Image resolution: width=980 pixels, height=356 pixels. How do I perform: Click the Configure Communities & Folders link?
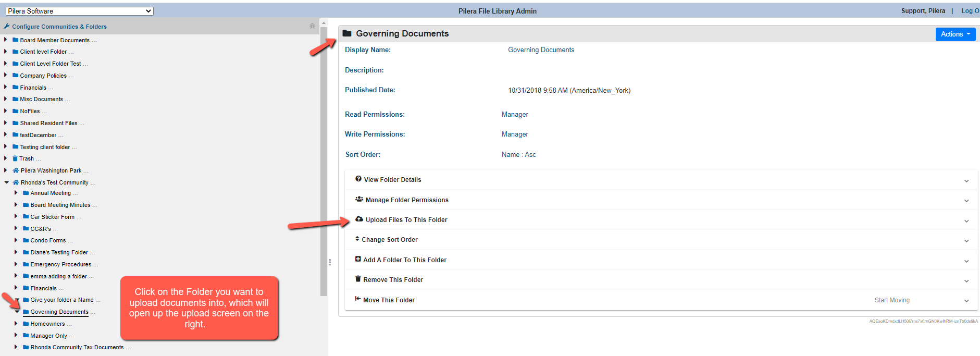(59, 27)
